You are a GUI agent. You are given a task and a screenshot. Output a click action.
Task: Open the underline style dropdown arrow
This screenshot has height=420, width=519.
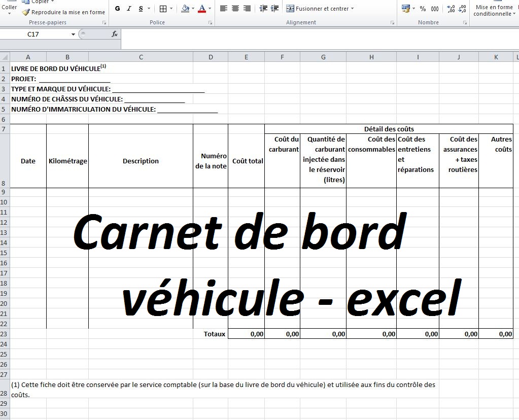click(149, 9)
